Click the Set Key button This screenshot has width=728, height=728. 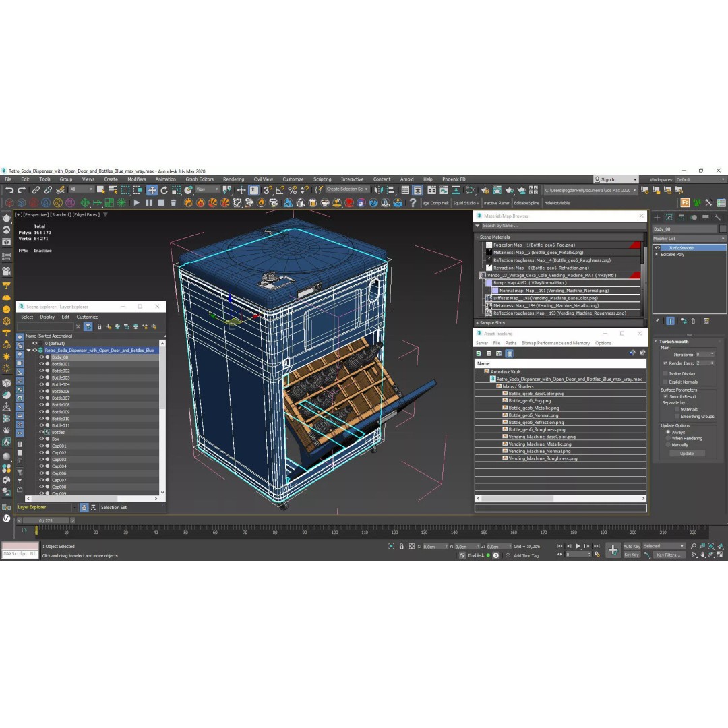pyautogui.click(x=632, y=555)
